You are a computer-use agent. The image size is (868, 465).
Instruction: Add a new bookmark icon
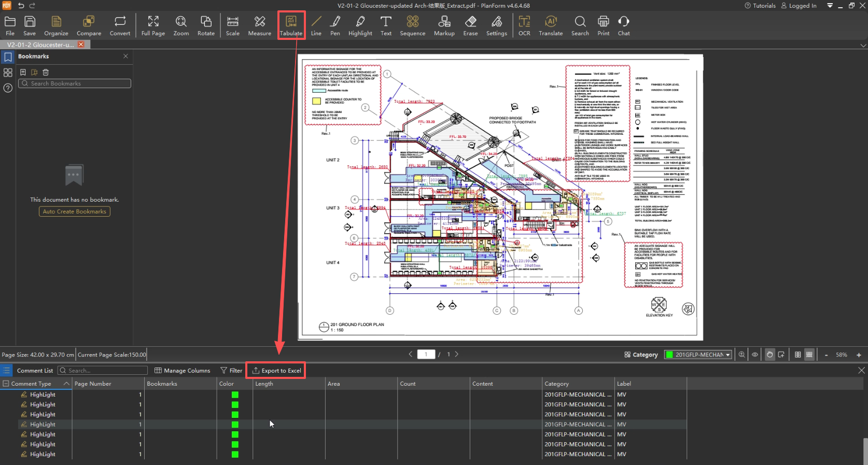pos(23,72)
